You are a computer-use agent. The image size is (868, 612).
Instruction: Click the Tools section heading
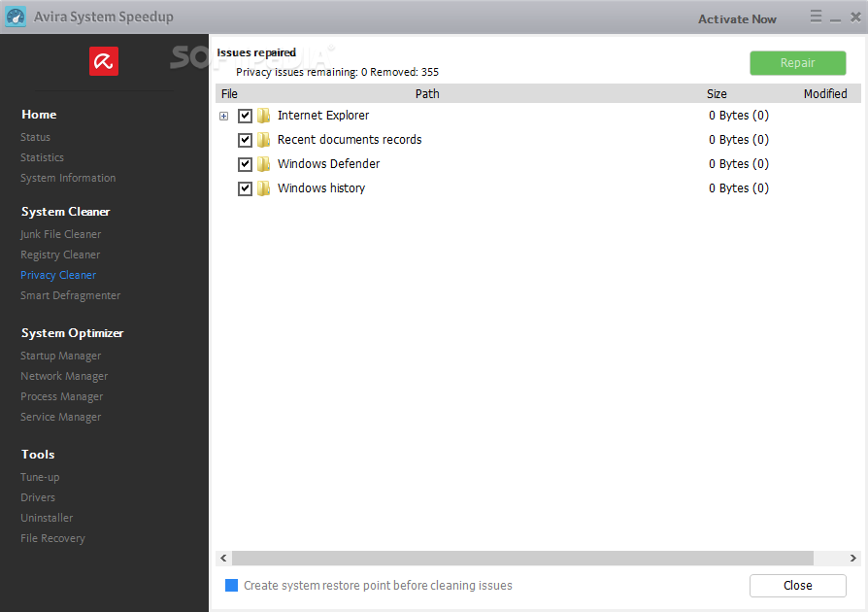[x=38, y=455]
